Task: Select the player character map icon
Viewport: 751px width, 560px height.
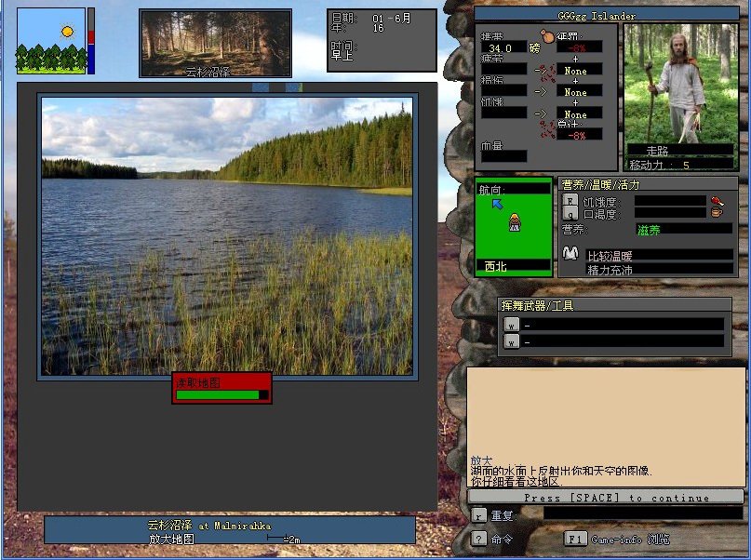Action: pos(515,222)
